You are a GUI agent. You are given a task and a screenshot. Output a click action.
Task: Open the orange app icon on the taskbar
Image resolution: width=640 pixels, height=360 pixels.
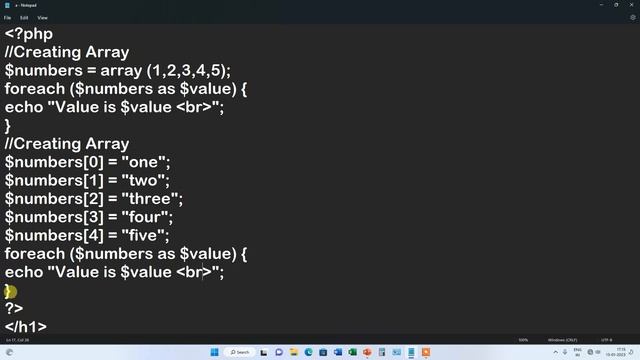pos(426,352)
